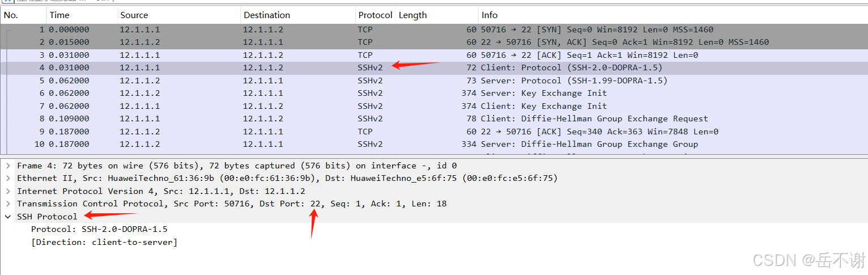
Task: Click the Destination column header
Action: pyautogui.click(x=299, y=15)
